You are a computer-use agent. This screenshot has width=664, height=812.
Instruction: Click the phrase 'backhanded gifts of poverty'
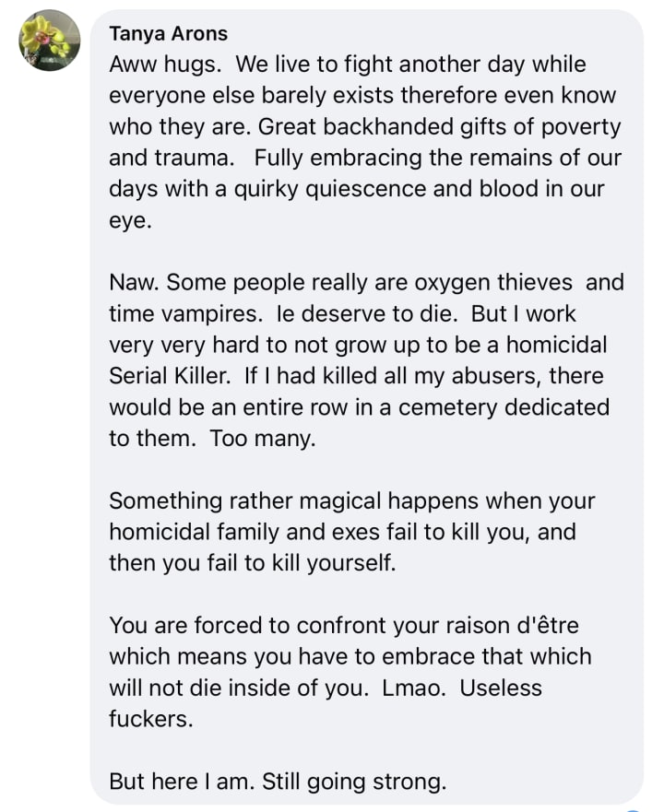[471, 127]
